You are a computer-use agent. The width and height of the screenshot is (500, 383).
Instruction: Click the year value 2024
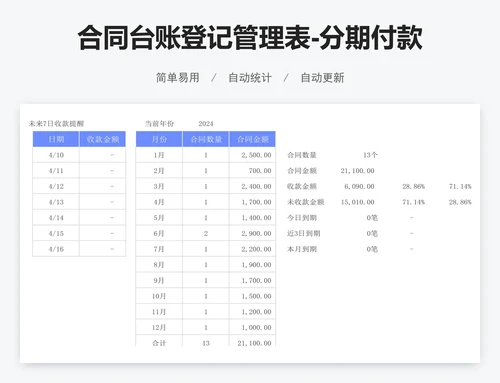pos(206,124)
